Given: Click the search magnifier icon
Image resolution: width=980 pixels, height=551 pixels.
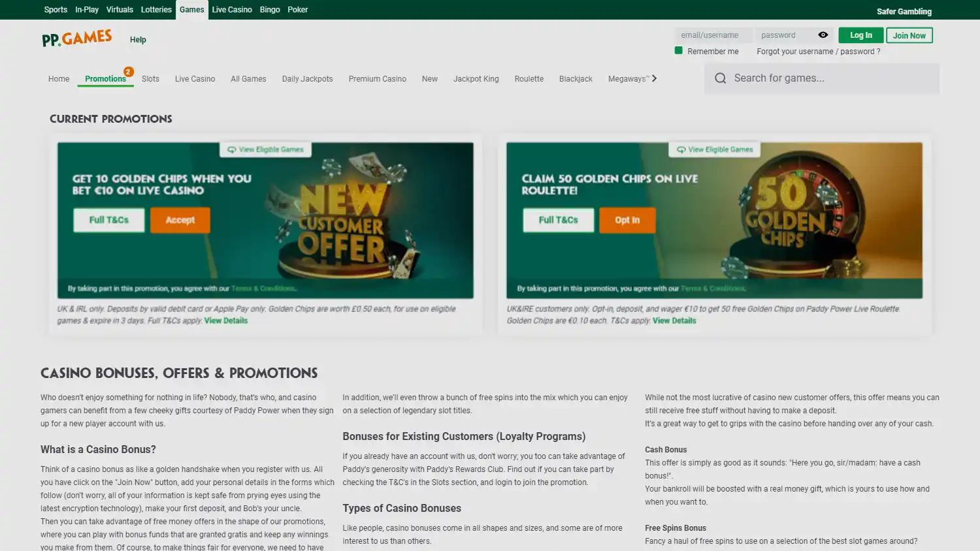Looking at the screenshot, I should (720, 78).
